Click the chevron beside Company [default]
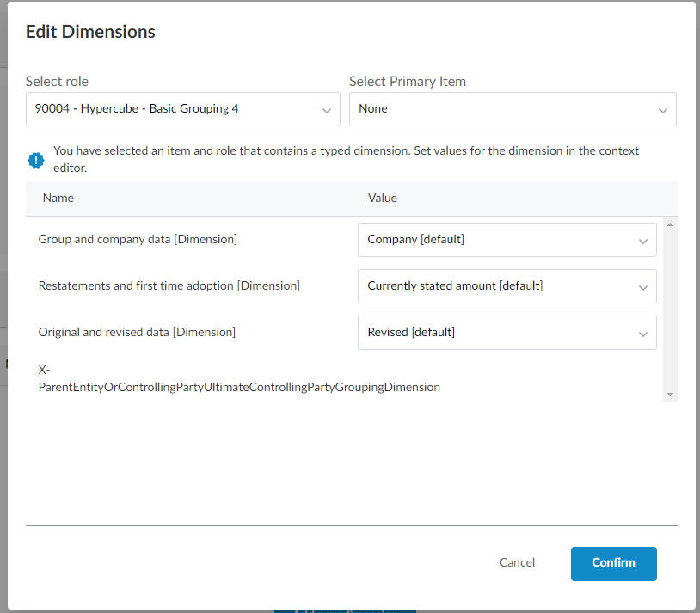Viewport: 700px width, 613px height. pyautogui.click(x=642, y=241)
